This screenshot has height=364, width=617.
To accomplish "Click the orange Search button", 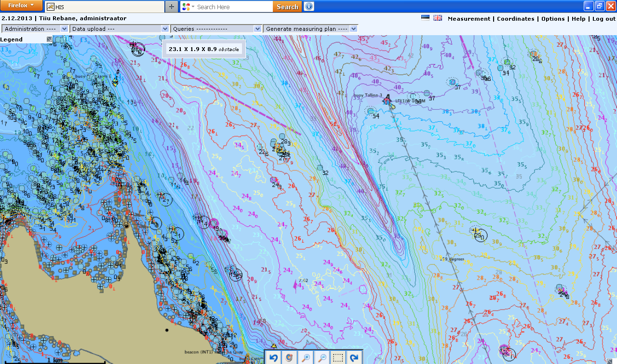I will point(287,7).
